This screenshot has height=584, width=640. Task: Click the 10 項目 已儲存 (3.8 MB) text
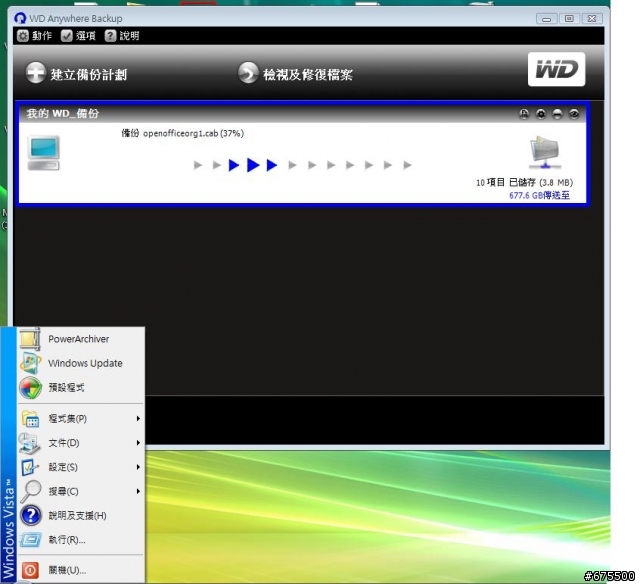point(524,182)
